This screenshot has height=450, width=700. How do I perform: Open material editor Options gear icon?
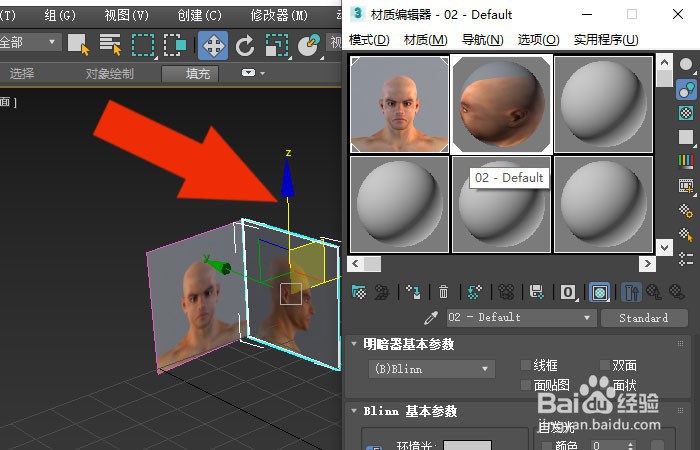686,210
